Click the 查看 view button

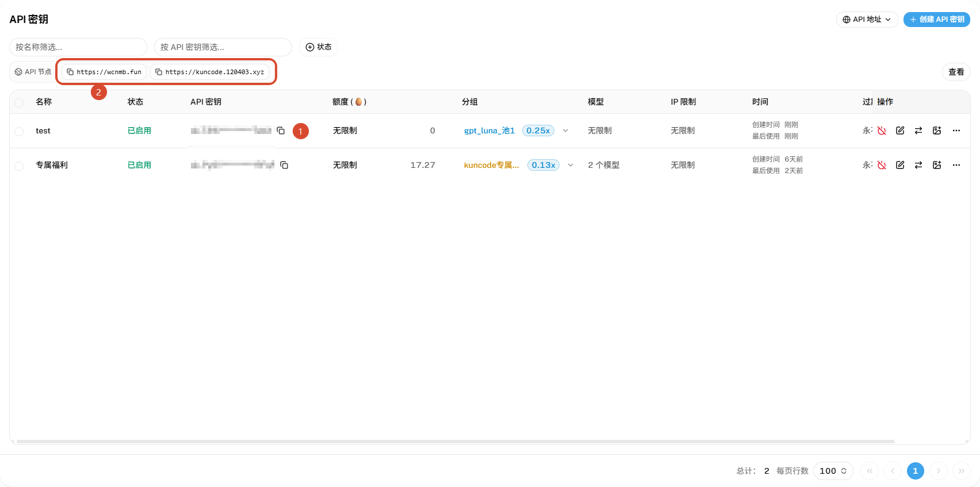[x=956, y=72]
